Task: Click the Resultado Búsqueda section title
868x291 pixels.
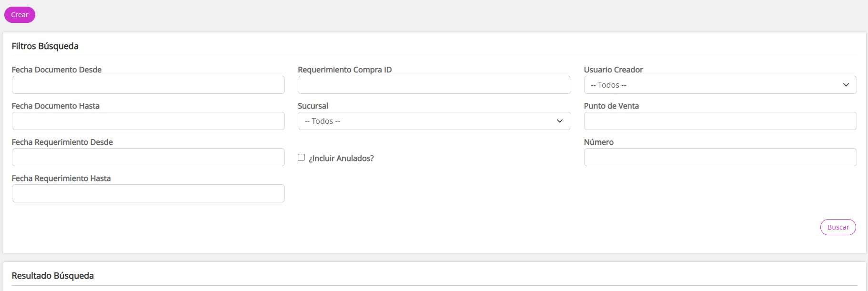Action: (53, 276)
